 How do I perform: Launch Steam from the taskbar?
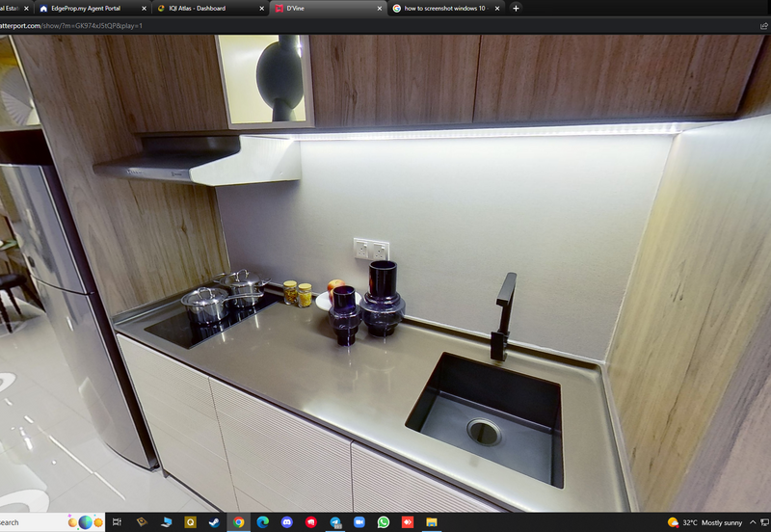[214, 522]
